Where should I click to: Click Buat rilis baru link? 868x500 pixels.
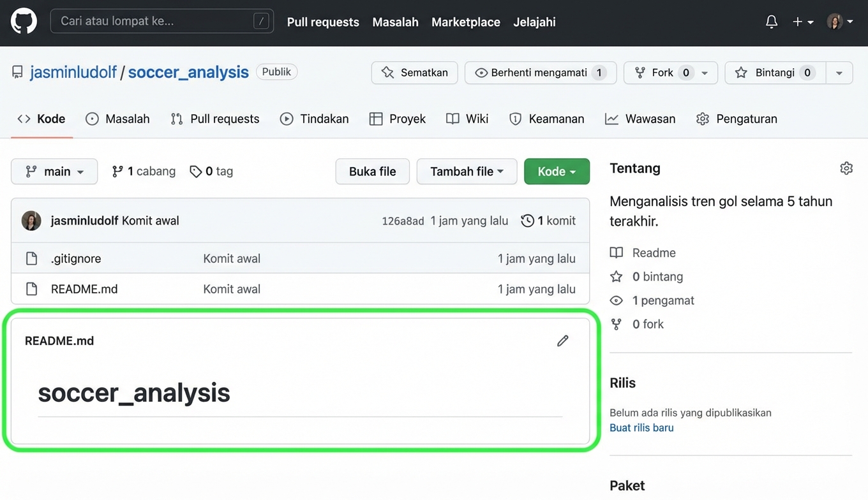point(641,427)
